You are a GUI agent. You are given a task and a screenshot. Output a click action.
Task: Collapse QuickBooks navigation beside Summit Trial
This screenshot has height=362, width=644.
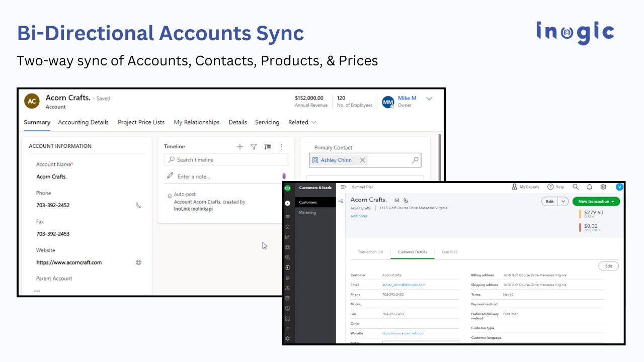pyautogui.click(x=344, y=187)
